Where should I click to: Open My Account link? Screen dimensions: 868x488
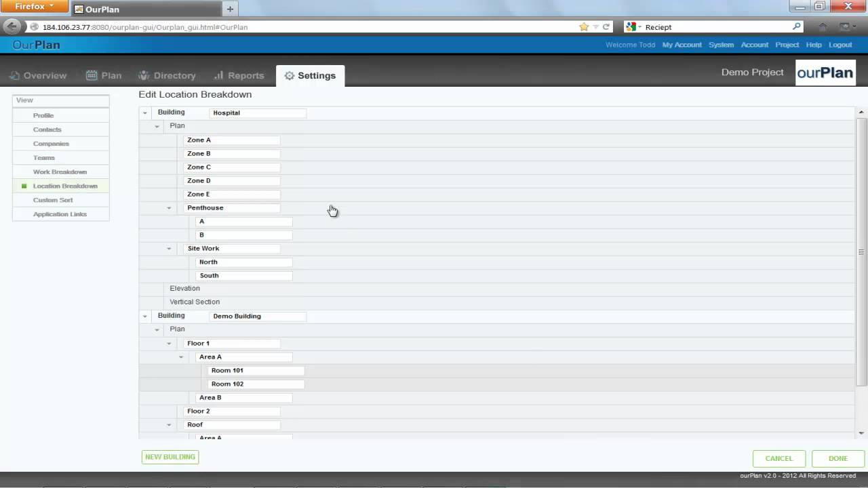682,45
